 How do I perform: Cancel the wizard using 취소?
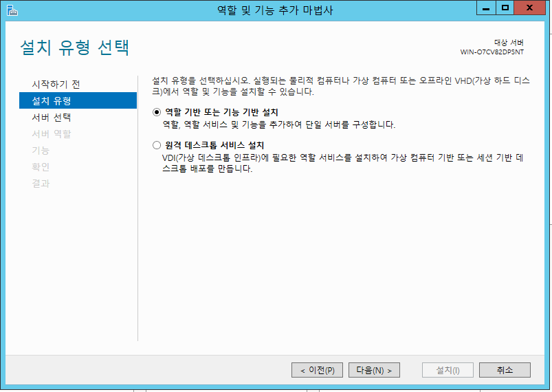(505, 370)
